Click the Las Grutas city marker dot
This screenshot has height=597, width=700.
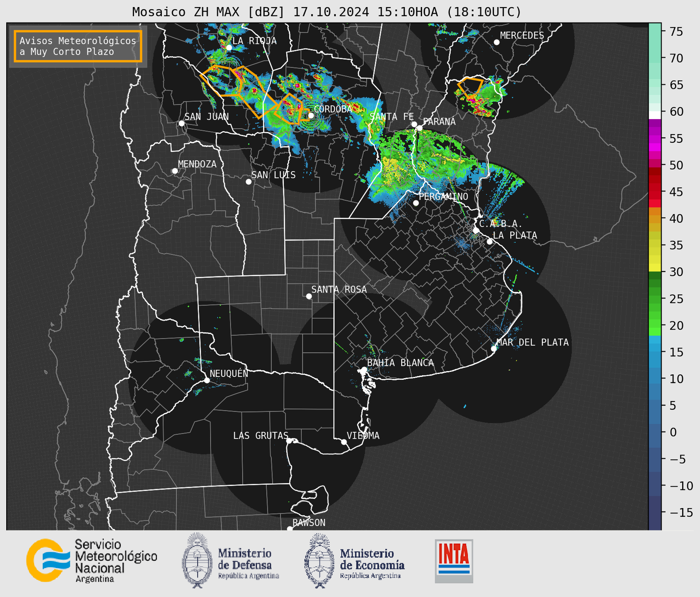tap(289, 441)
